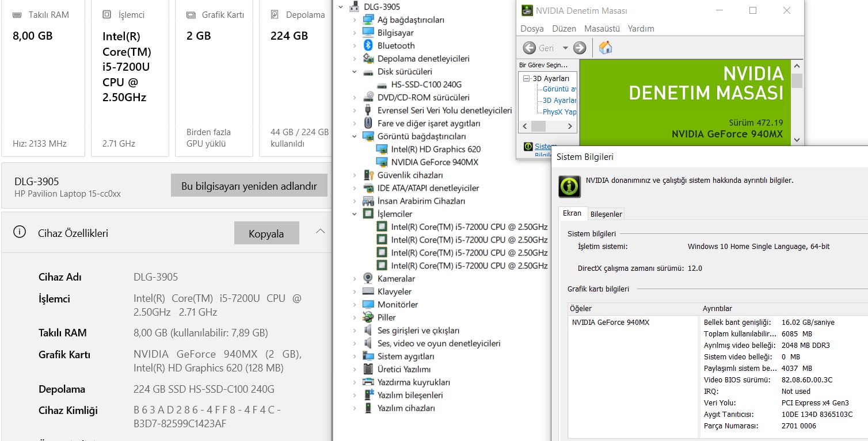
Task: Expand the Bluetooth node
Action: pyautogui.click(x=355, y=45)
